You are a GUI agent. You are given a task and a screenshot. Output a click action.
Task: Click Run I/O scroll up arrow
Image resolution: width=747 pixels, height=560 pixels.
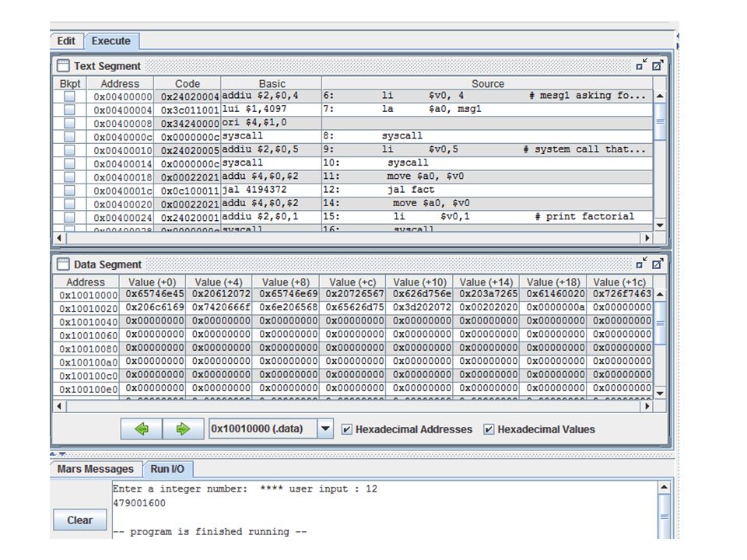click(x=664, y=487)
